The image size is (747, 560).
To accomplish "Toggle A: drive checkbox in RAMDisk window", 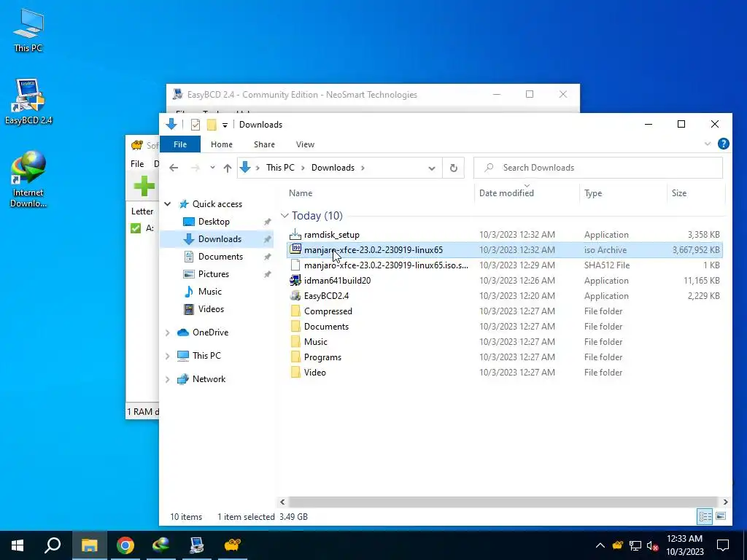I will click(136, 228).
